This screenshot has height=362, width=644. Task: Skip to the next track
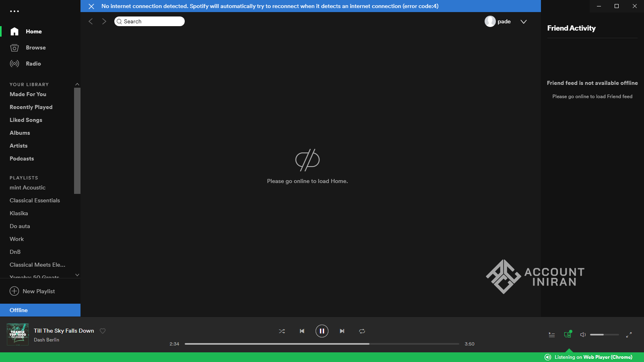[x=342, y=331]
